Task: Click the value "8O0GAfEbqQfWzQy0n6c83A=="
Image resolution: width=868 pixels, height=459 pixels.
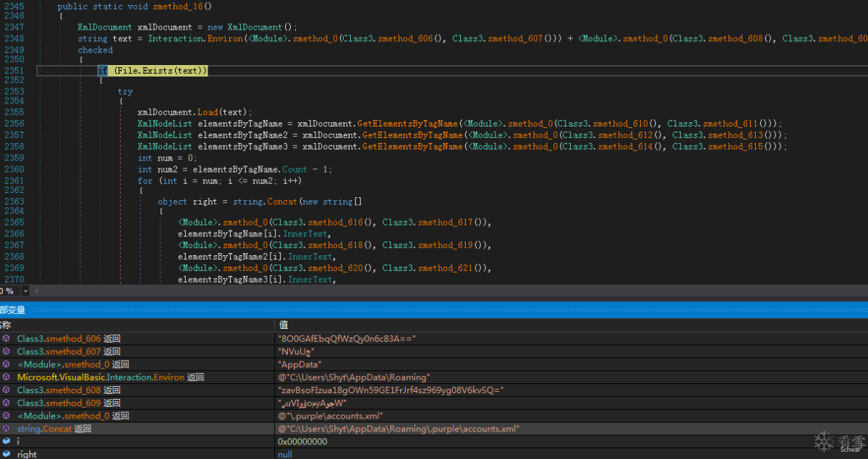Action: (347, 338)
